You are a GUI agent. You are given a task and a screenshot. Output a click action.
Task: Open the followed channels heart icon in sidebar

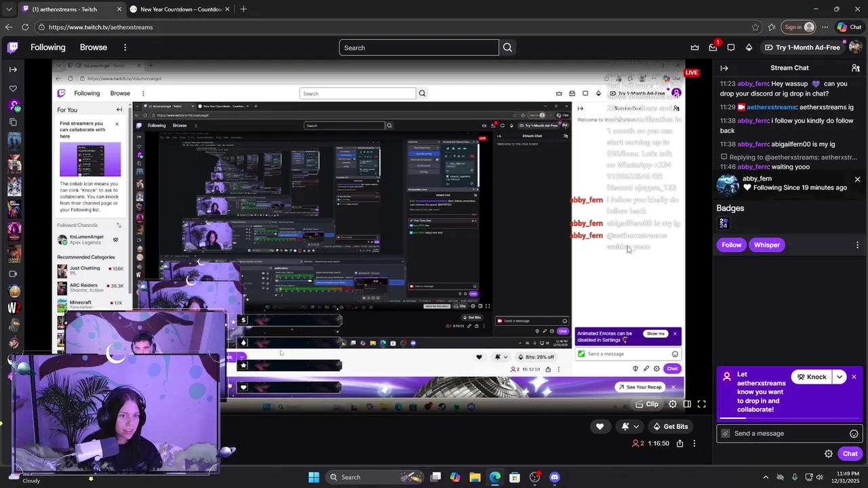point(13,89)
